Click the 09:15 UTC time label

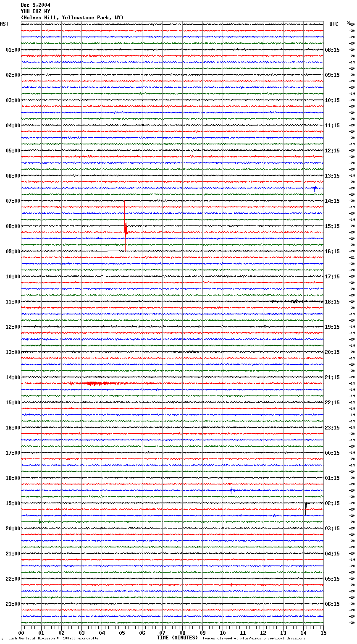point(332,75)
